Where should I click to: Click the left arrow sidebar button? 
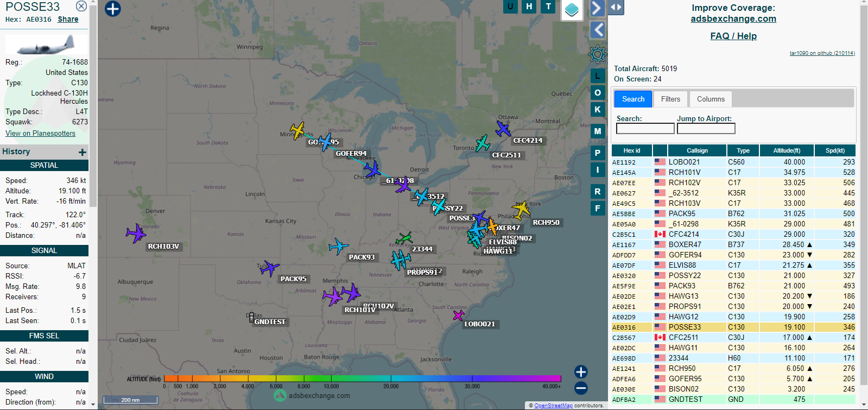tap(597, 29)
